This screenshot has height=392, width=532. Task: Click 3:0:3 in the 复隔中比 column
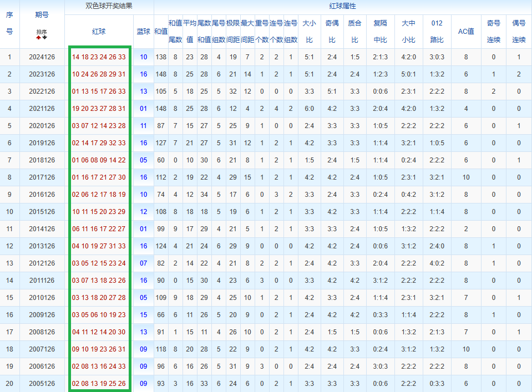[380, 366]
